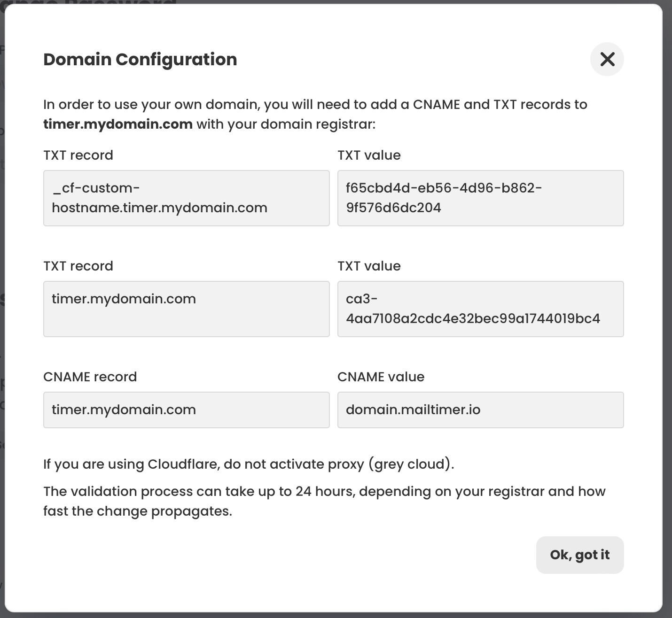The image size is (672, 618).
Task: Click the validation process notice text
Action: [324, 501]
